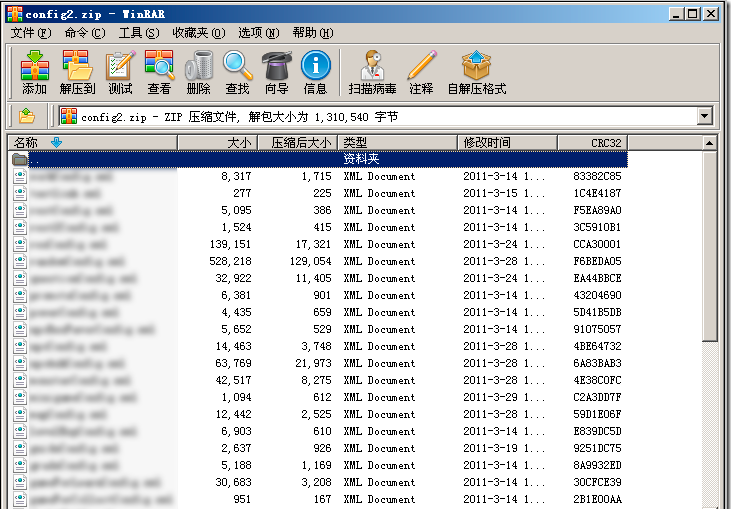Image resolution: width=731 pixels, height=509 pixels.
Task: Click CRC value C2A3DD7F
Action: [x=597, y=397]
